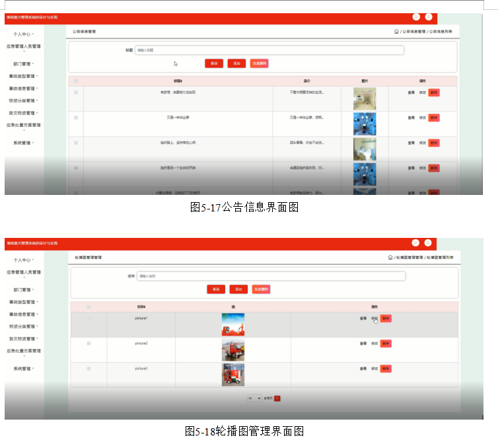Viewport: 498px width, 448px height.
Task: Tick the checkbox for the 有梦想 announcement row
Action: pyautogui.click(x=76, y=93)
